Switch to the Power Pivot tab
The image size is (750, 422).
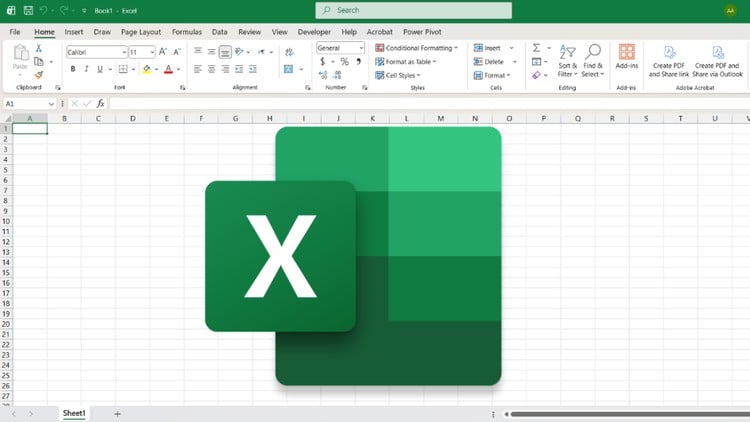point(422,32)
